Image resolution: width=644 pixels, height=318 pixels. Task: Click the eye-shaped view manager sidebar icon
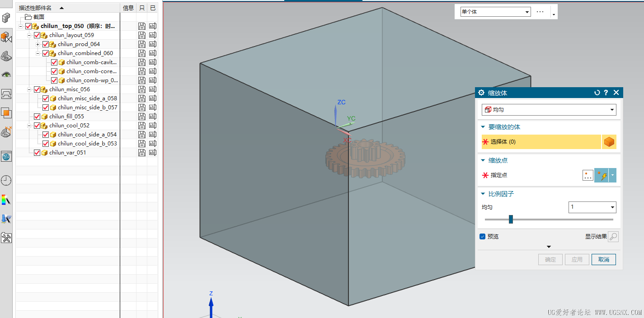tap(6, 75)
